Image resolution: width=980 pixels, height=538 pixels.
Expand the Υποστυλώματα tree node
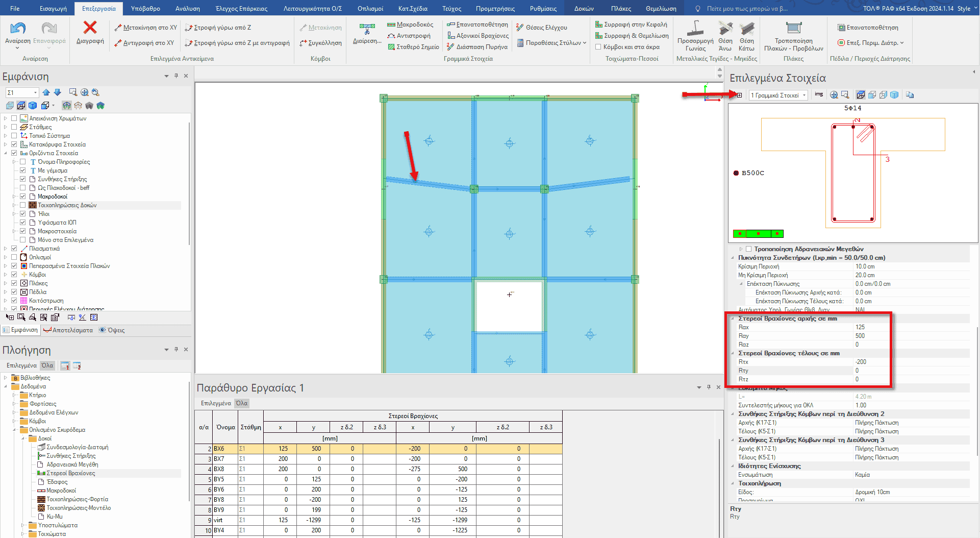[23, 525]
